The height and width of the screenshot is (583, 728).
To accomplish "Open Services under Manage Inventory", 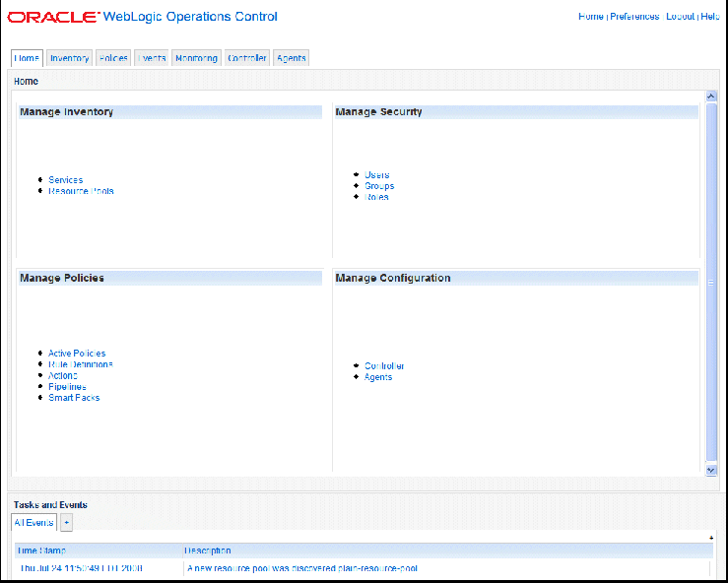I will (x=65, y=180).
